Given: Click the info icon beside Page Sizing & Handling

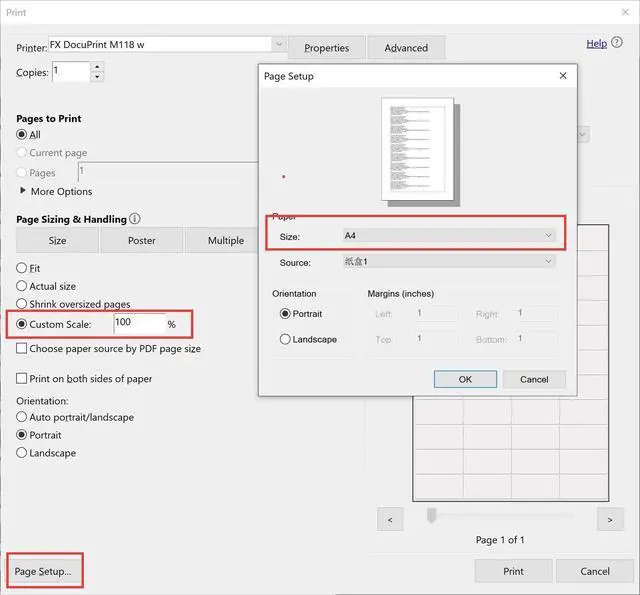Looking at the screenshot, I should click(x=135, y=219).
